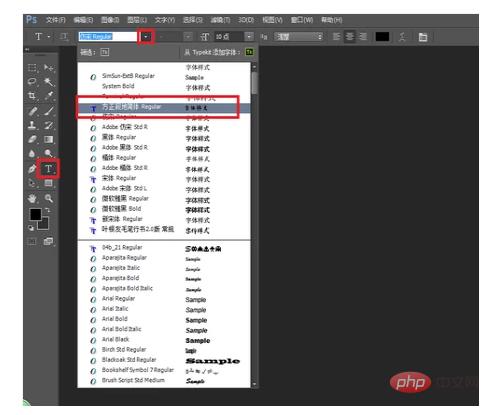Open the 帮助(H) menu
The image size is (489, 415).
coord(331,20)
